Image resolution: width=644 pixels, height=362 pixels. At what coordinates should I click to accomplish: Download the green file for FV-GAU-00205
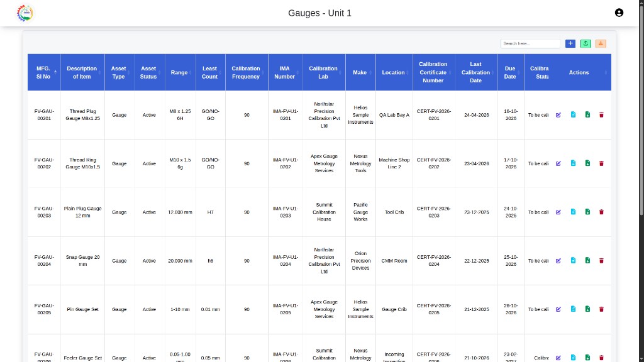tap(588, 309)
